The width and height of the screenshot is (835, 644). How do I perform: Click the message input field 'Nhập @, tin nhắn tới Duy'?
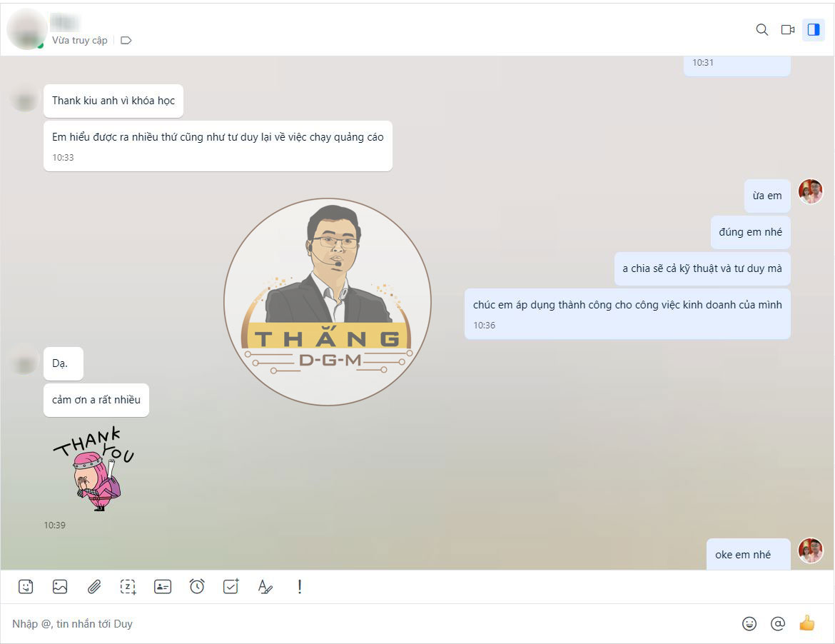[373, 624]
